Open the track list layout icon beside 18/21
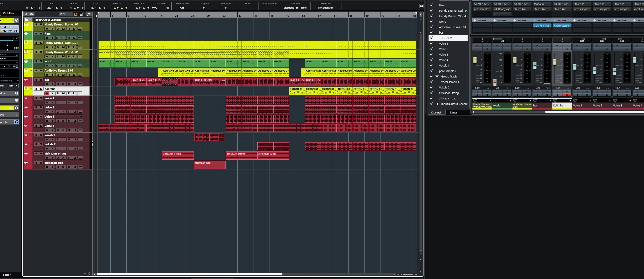 tap(81, 14)
